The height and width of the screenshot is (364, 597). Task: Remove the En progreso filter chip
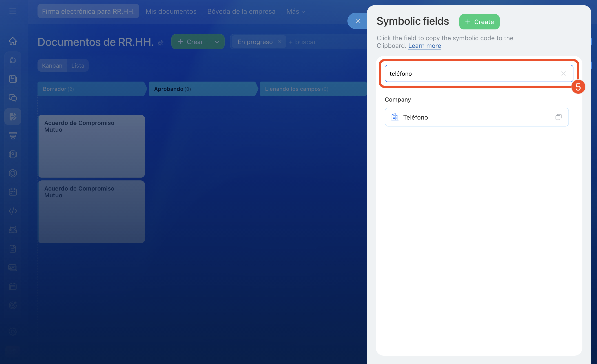(x=280, y=42)
